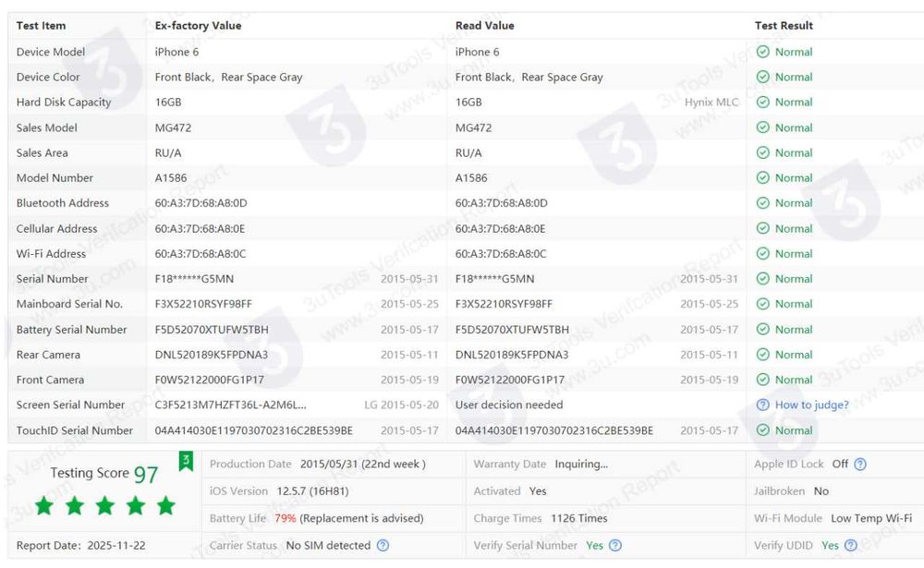This screenshot has height=568, width=924.
Task: Click ex-factory Sales Area 'RU/A' cell
Action: 168,153
